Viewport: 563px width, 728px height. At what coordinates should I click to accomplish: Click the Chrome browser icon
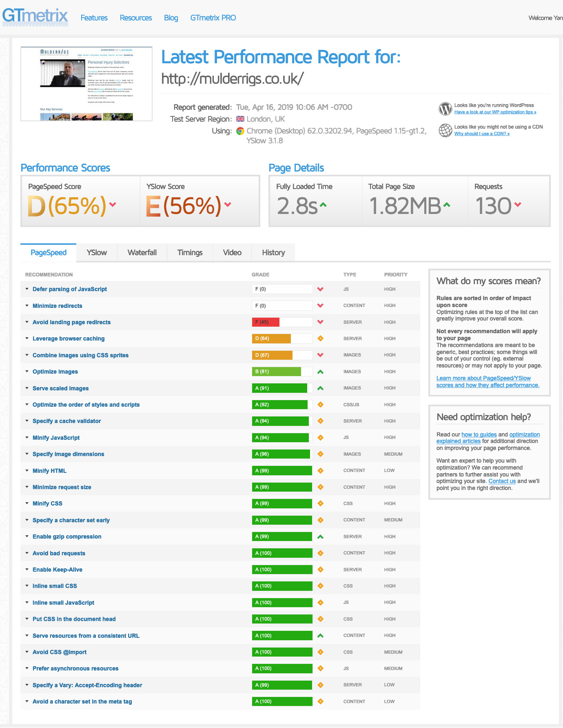click(240, 131)
